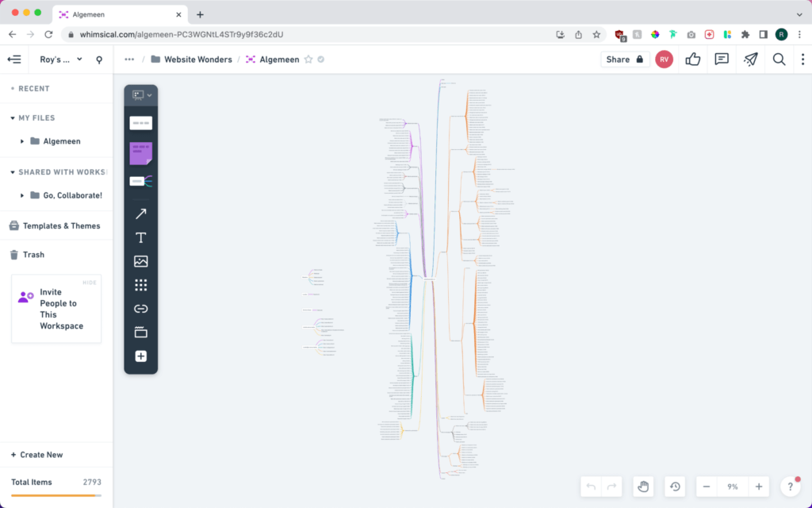Collapse the left sidebar panel
Screen dimensions: 812x508
coord(14,60)
